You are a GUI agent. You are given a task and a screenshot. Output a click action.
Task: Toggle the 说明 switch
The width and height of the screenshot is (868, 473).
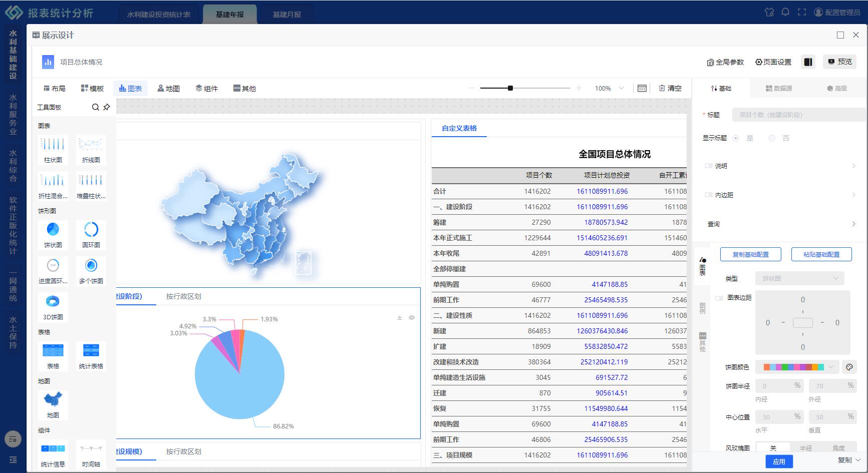coord(708,166)
